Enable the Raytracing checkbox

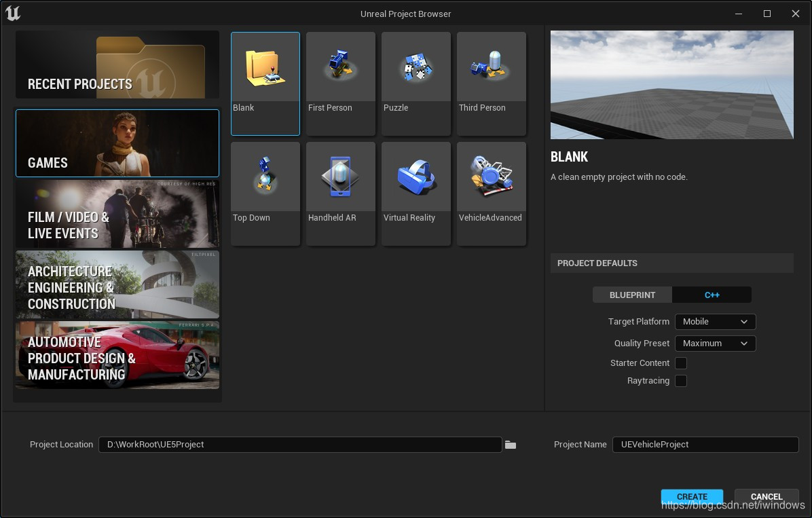pos(681,381)
